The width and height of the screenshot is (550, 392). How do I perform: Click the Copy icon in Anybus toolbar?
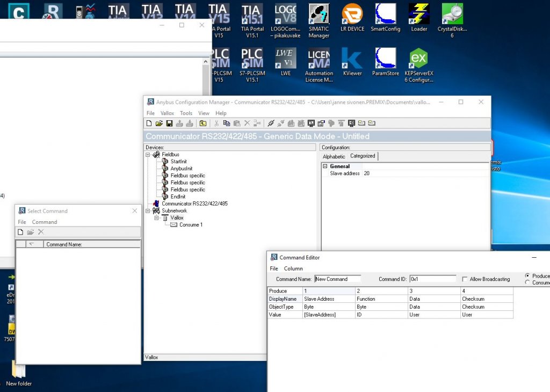tap(227, 124)
